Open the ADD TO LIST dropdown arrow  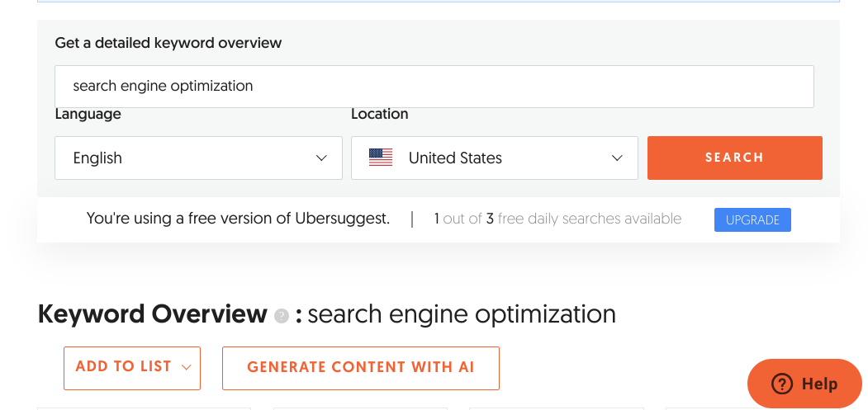(186, 368)
